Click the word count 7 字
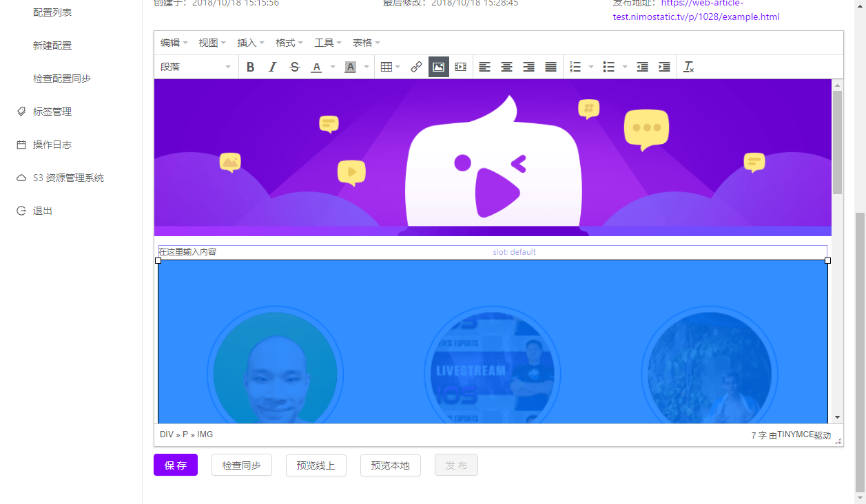This screenshot has width=866, height=504. [x=759, y=436]
